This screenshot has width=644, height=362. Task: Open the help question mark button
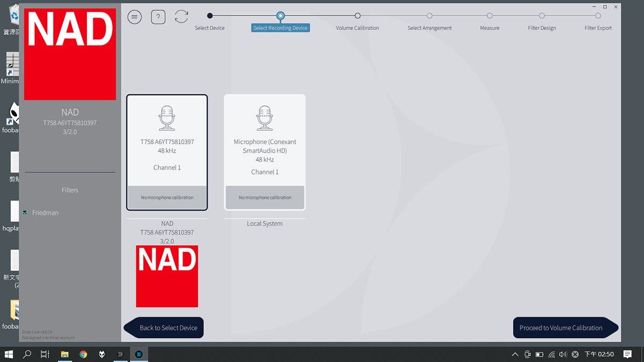click(x=158, y=17)
